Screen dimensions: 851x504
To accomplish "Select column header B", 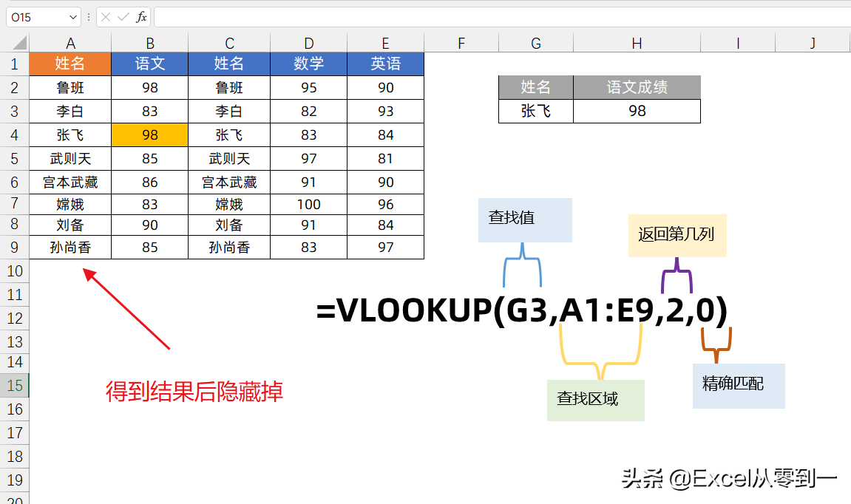I will tap(149, 42).
